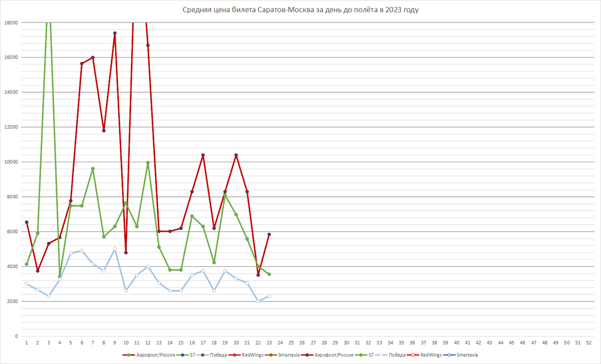Click Аэрофлот/Россия legend entry with dark marker
The image size is (601, 364).
327,355
